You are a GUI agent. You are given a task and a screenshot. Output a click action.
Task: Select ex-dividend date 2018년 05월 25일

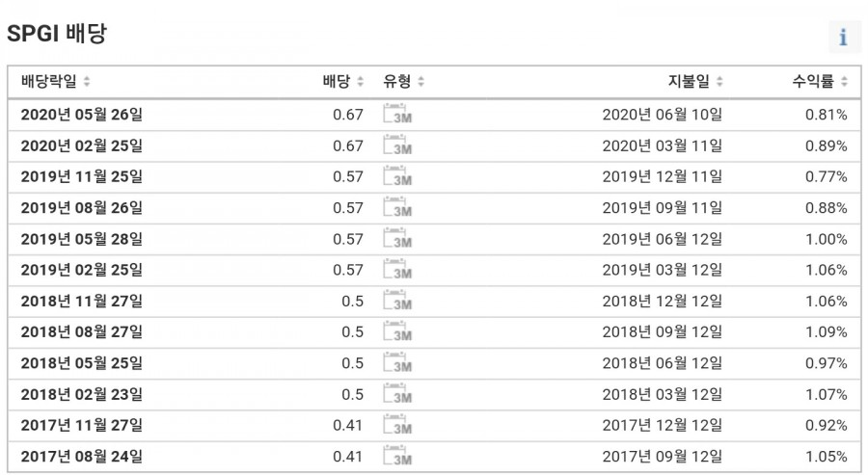(x=82, y=363)
